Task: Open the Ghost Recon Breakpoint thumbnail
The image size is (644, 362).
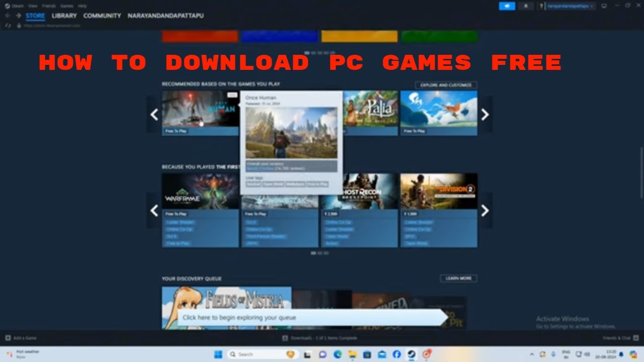Action: point(370,191)
